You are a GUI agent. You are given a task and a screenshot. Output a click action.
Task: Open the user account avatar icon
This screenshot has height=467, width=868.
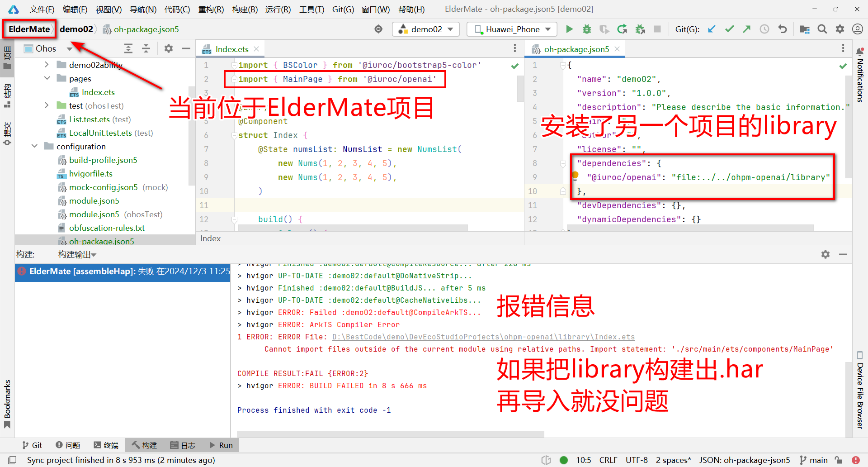pos(858,29)
